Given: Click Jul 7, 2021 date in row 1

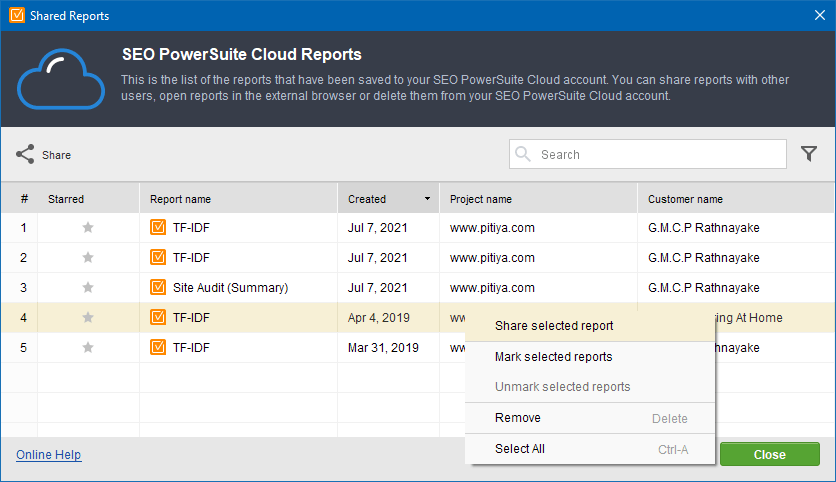Looking at the screenshot, I should (x=377, y=228).
